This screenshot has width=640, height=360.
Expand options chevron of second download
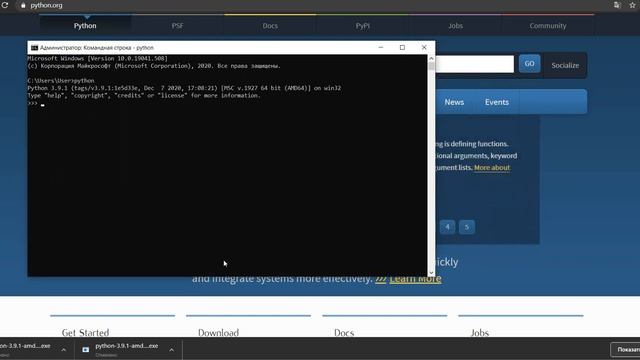click(171, 349)
